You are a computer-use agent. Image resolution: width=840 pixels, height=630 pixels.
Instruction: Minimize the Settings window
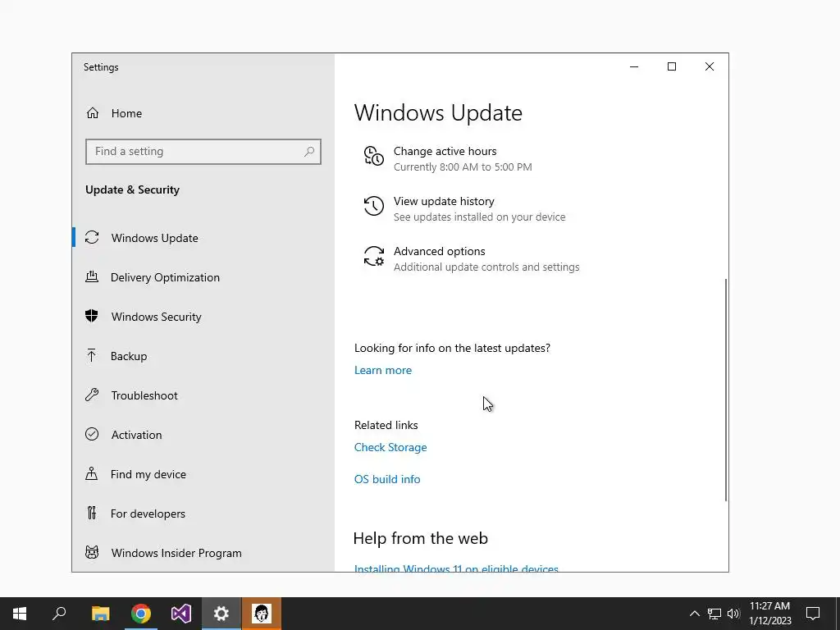coord(634,66)
